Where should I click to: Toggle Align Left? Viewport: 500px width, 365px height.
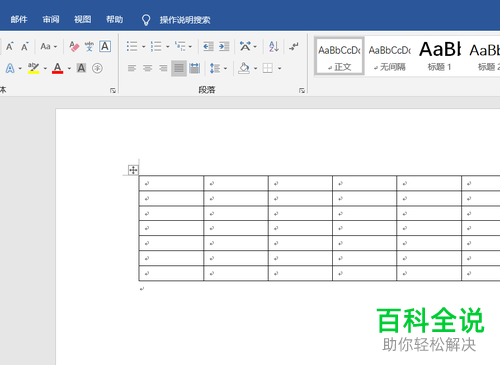click(132, 68)
